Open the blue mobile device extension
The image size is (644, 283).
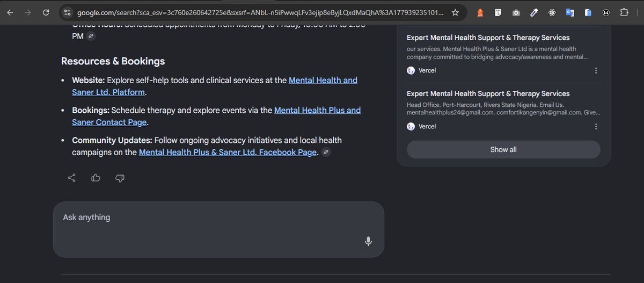[x=588, y=12]
